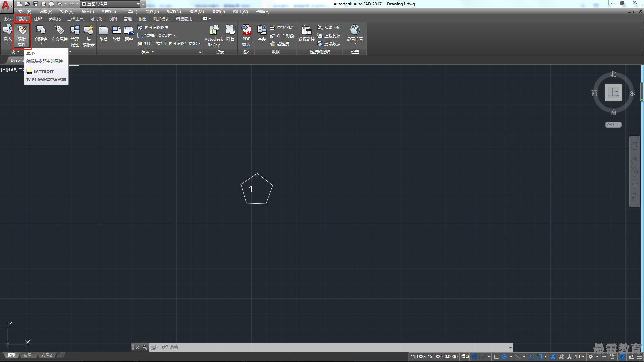Switch to the Annotate (注释) ribbon tab
The width and height of the screenshot is (644, 362).
[x=38, y=19]
